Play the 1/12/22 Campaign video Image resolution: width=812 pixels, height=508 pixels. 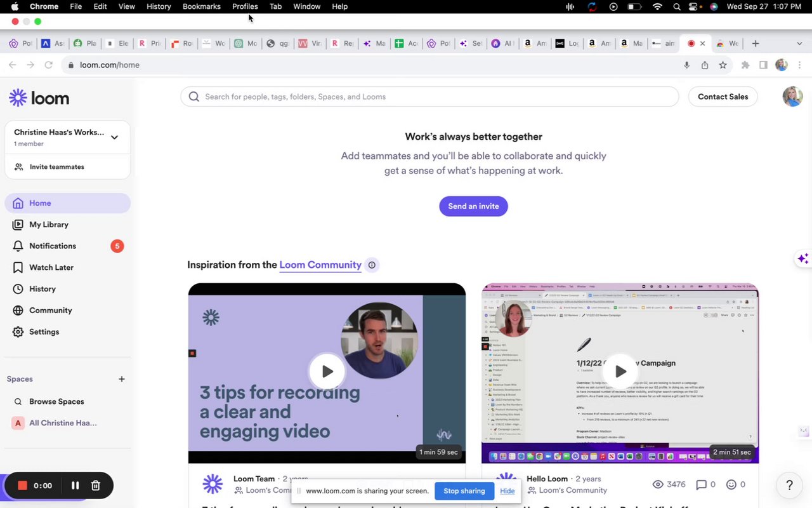tap(620, 371)
